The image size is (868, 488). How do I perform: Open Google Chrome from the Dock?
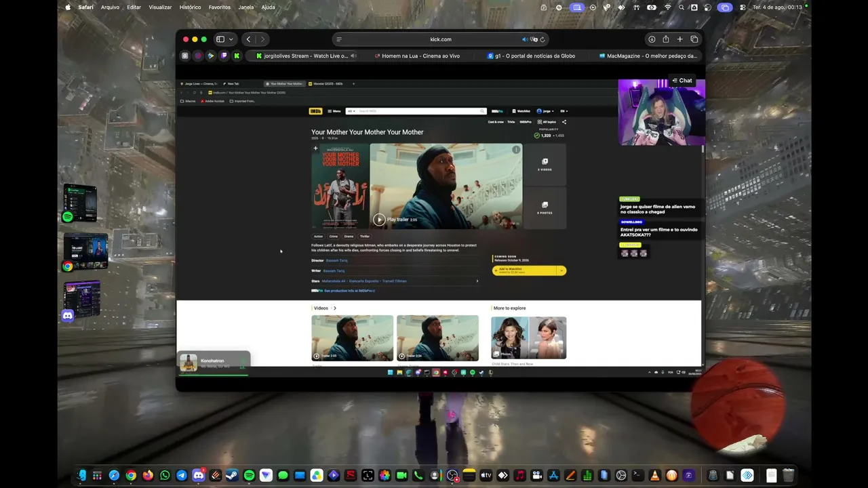click(131, 475)
